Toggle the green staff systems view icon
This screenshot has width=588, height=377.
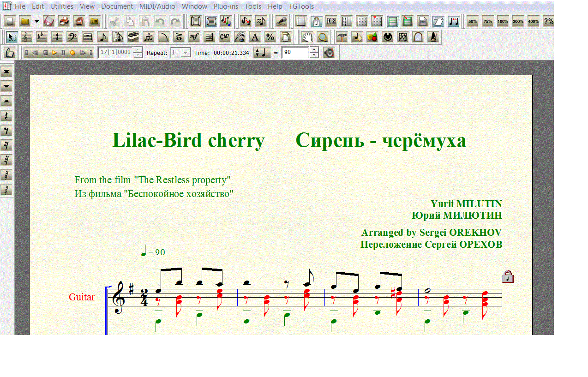pos(392,21)
